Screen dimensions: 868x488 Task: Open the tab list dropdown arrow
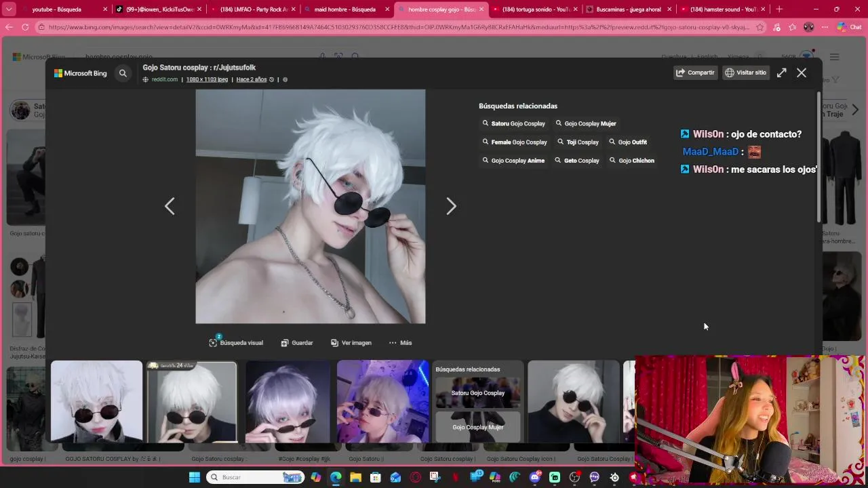pos(9,9)
